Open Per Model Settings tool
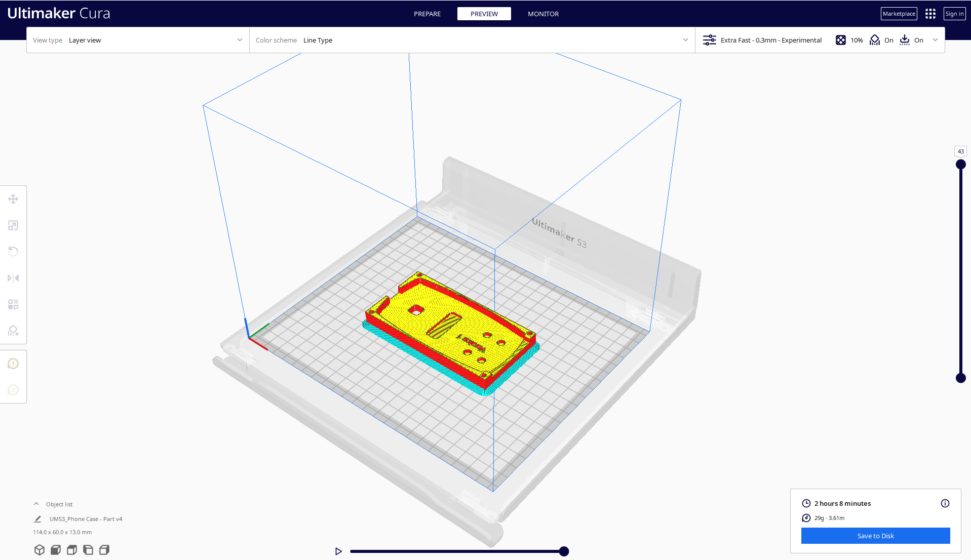This screenshot has width=971, height=560. (x=13, y=304)
